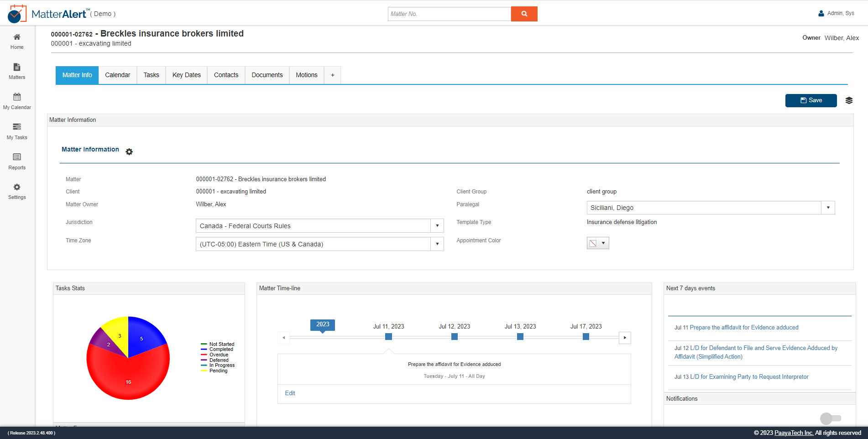Open My Tasks from the sidebar
Viewport: 868px width, 439px height.
click(x=16, y=131)
